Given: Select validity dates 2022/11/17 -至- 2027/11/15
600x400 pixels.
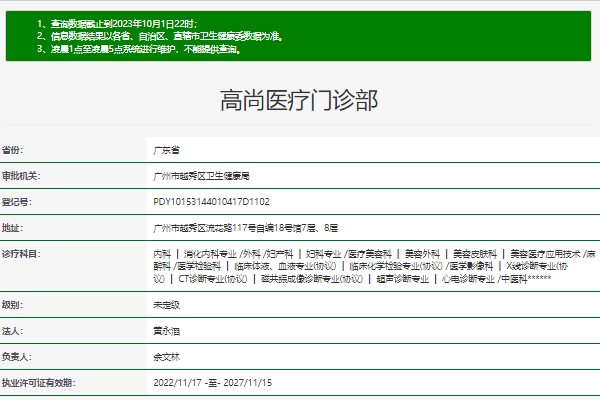Looking at the screenshot, I should [212, 383].
